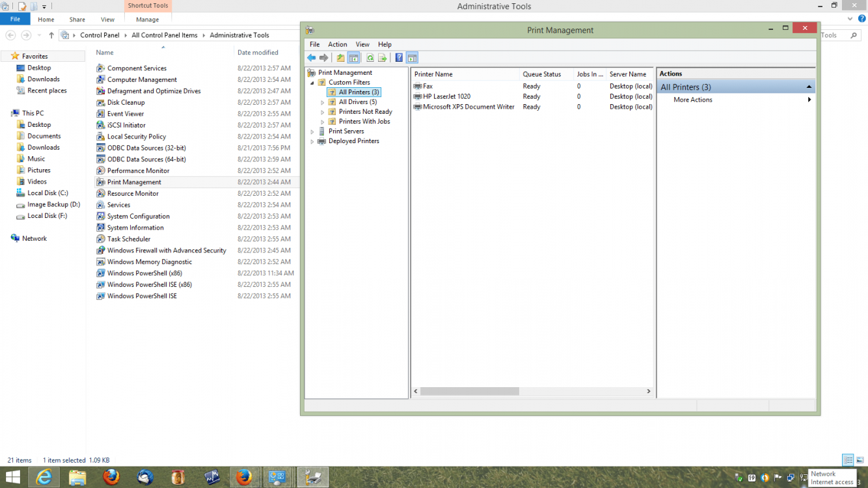The width and height of the screenshot is (868, 488).
Task: Sort by Server Name column header
Action: tap(630, 74)
